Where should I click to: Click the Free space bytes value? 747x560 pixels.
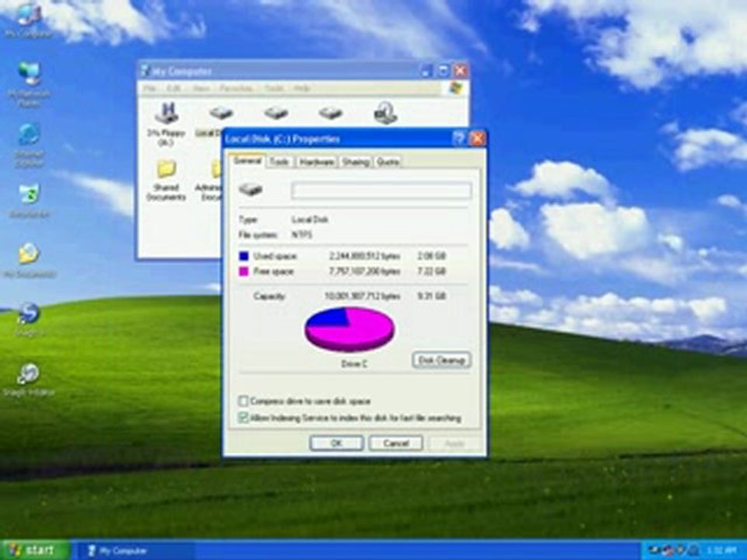point(364,271)
